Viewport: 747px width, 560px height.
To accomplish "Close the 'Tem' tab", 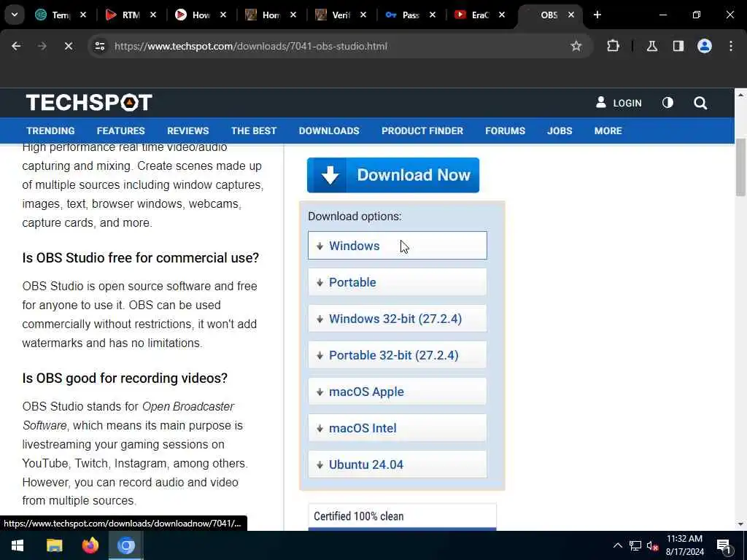I will pos(83,15).
